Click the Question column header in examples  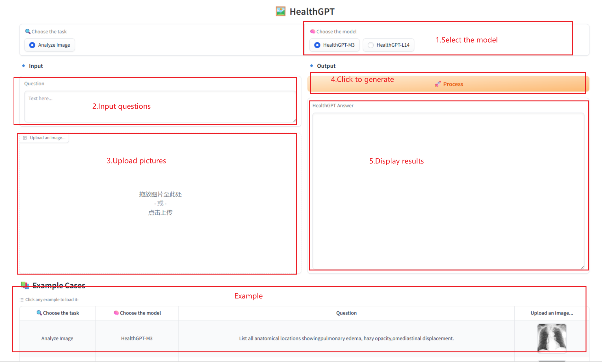pos(346,313)
